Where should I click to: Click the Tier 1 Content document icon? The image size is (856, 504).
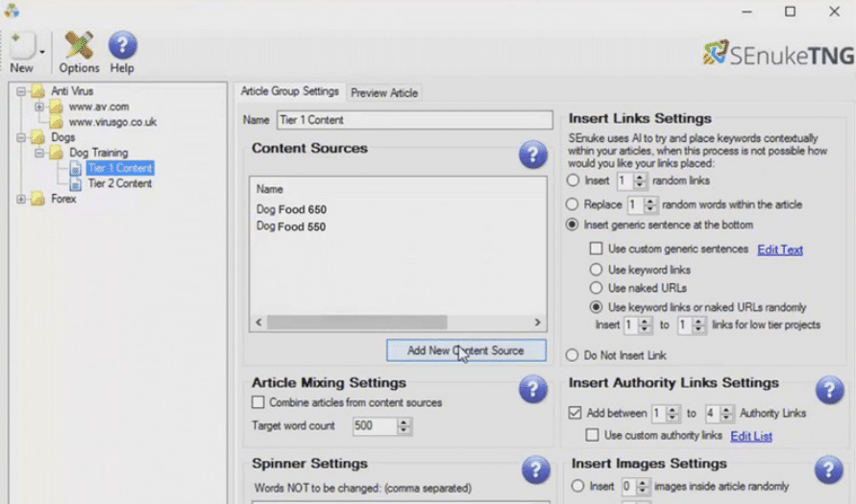click(x=76, y=168)
